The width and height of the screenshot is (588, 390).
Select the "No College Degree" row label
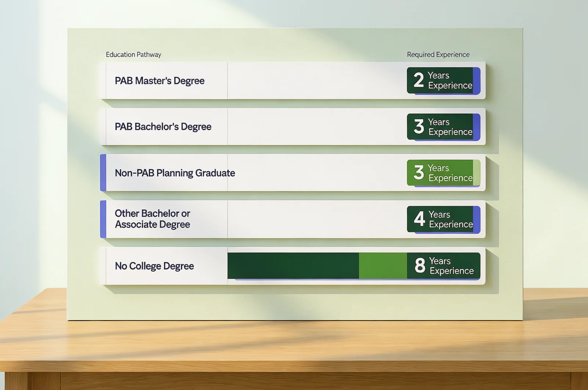[x=154, y=266]
